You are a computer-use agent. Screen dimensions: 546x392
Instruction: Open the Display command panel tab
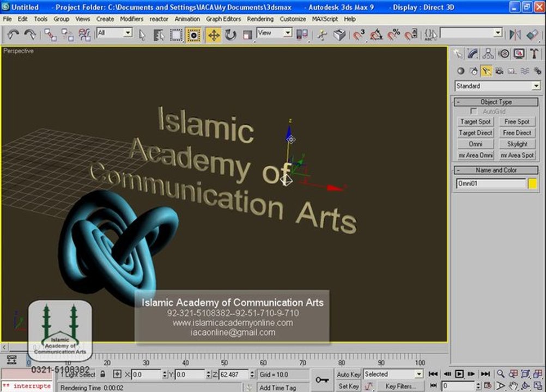coord(519,54)
